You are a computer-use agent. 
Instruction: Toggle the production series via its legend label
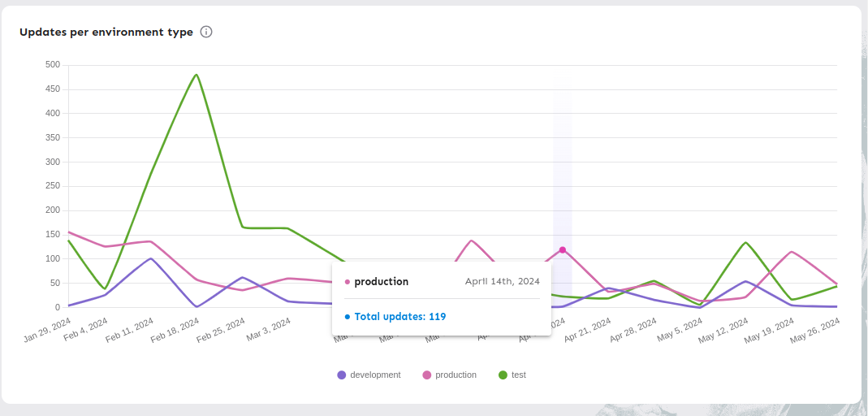click(x=456, y=375)
